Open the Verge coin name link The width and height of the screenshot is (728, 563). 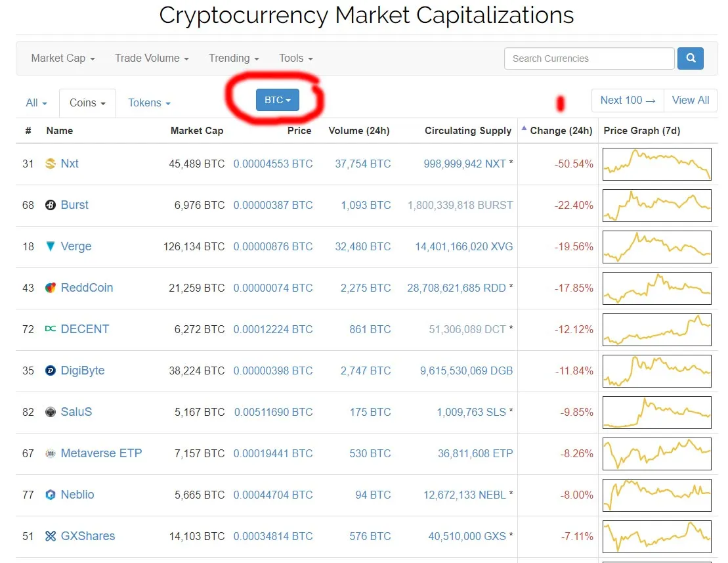point(76,246)
